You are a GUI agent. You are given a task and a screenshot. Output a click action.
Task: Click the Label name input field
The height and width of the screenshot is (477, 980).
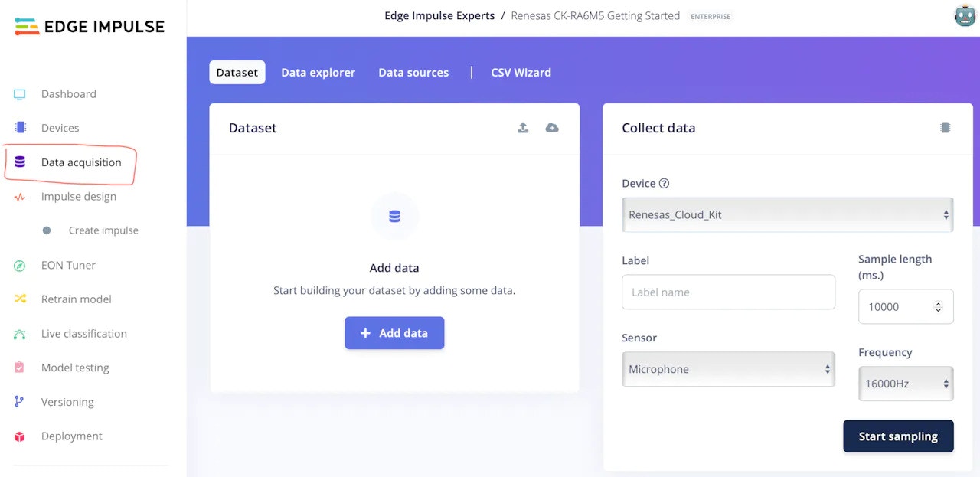point(728,292)
